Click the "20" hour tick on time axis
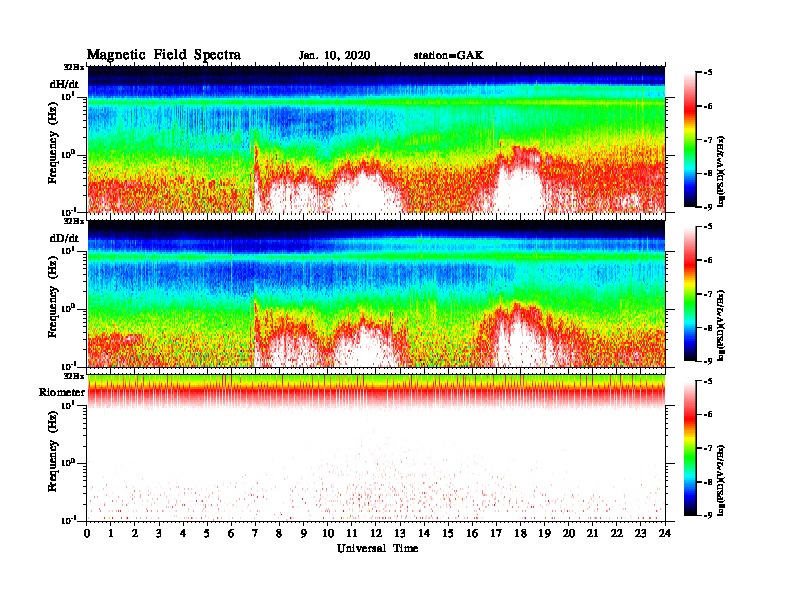792x612 pixels. tap(569, 534)
